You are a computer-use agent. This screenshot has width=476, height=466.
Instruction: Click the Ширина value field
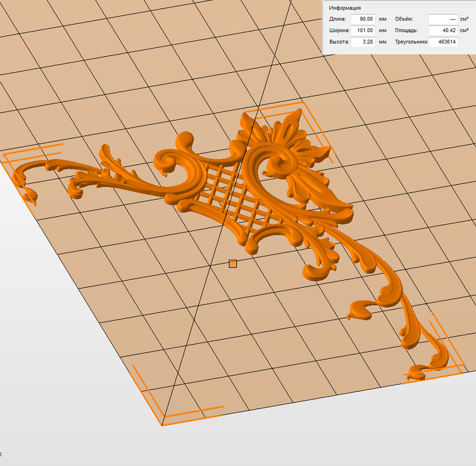[x=363, y=31]
